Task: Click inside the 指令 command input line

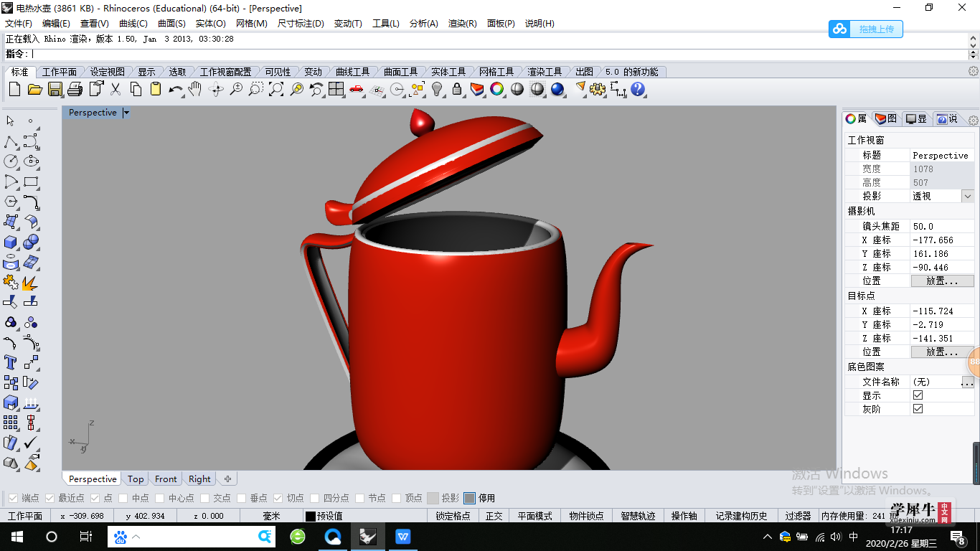Action: [499, 54]
